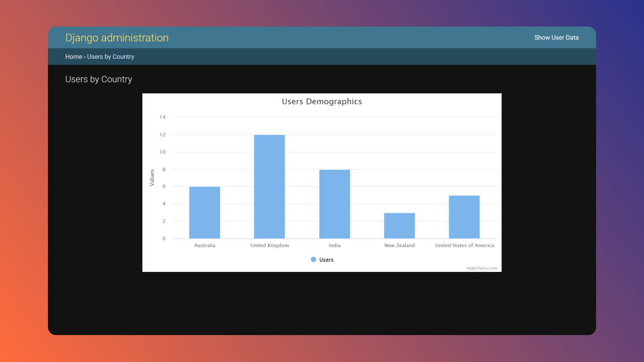This screenshot has height=362, width=644.
Task: Click the 10 y-axis tick label
Action: [163, 152]
